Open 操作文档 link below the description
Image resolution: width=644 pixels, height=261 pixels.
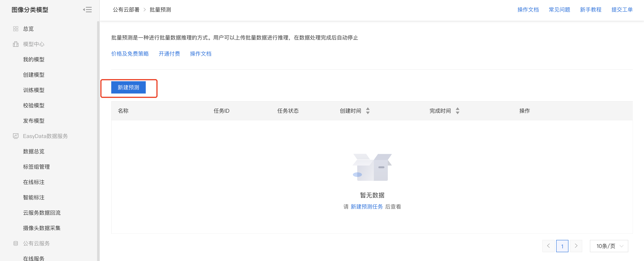pos(200,54)
